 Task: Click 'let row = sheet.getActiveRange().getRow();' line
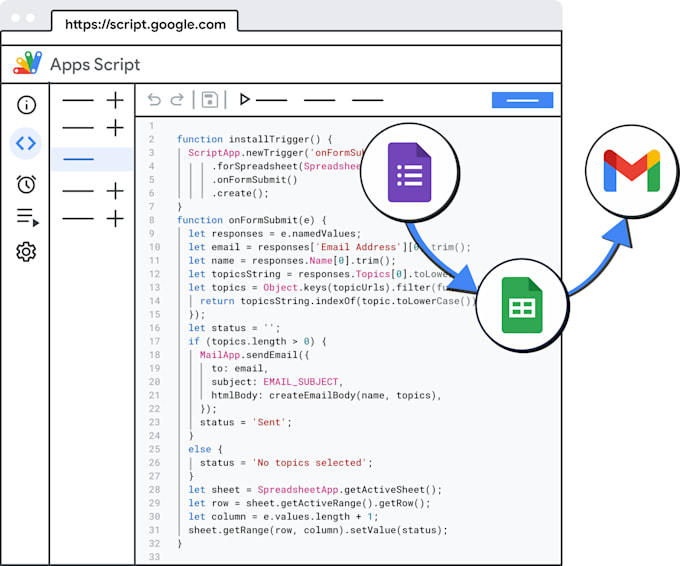tap(309, 503)
